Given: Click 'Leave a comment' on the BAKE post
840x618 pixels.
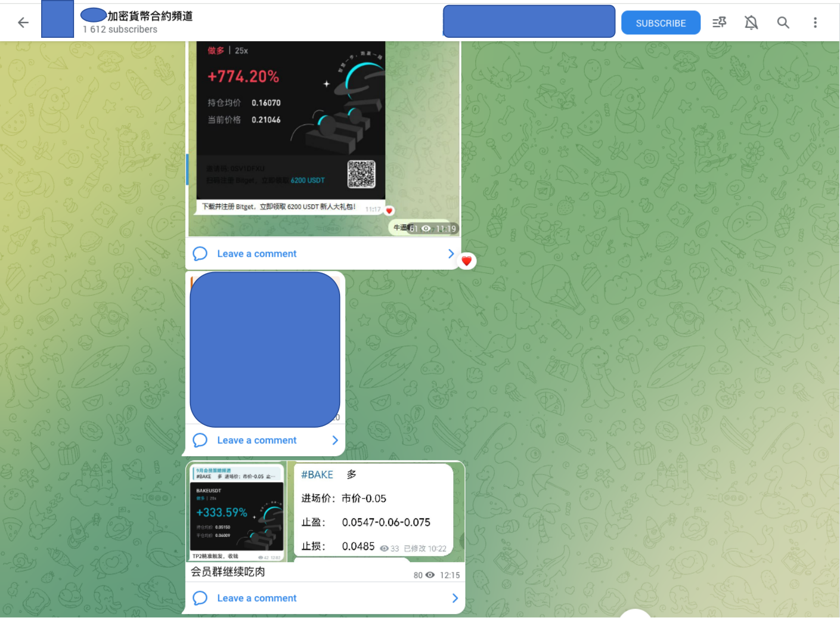Looking at the screenshot, I should 257,598.
